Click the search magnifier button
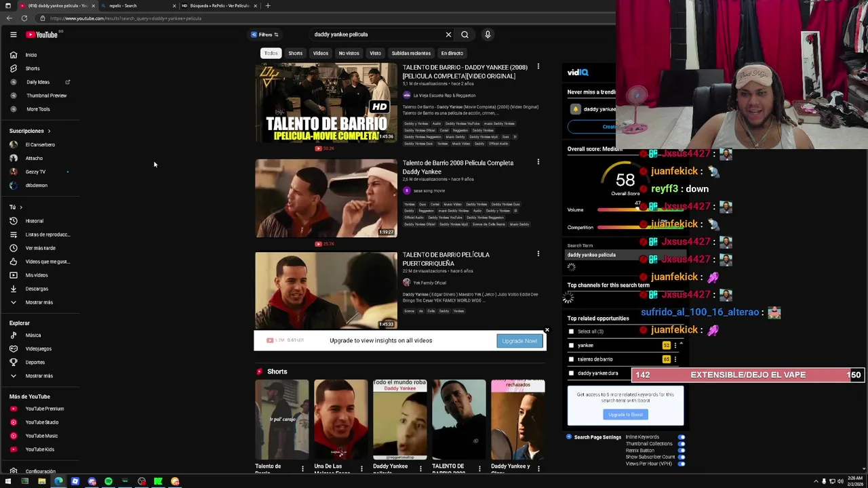The image size is (868, 488). 465,35
